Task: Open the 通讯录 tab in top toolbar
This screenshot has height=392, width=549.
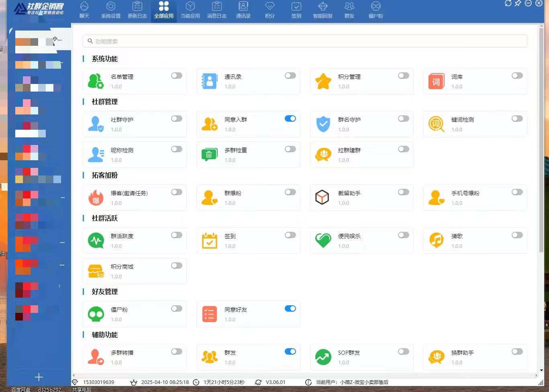Action: 243,10
